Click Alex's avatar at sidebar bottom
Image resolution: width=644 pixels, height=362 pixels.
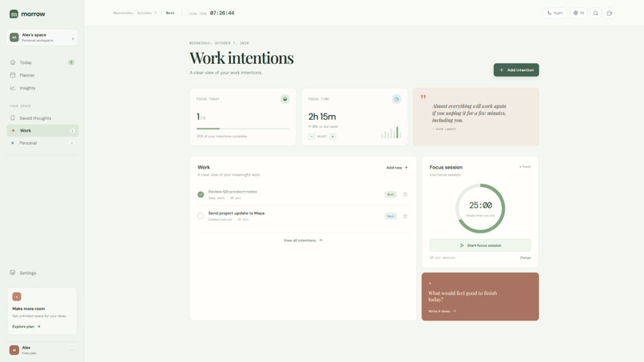14,350
